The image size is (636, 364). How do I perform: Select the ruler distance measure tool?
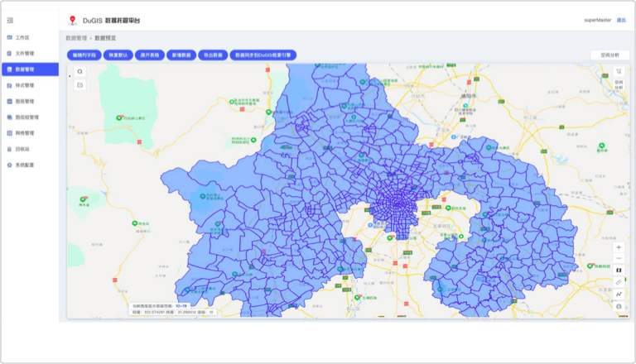pyautogui.click(x=619, y=282)
